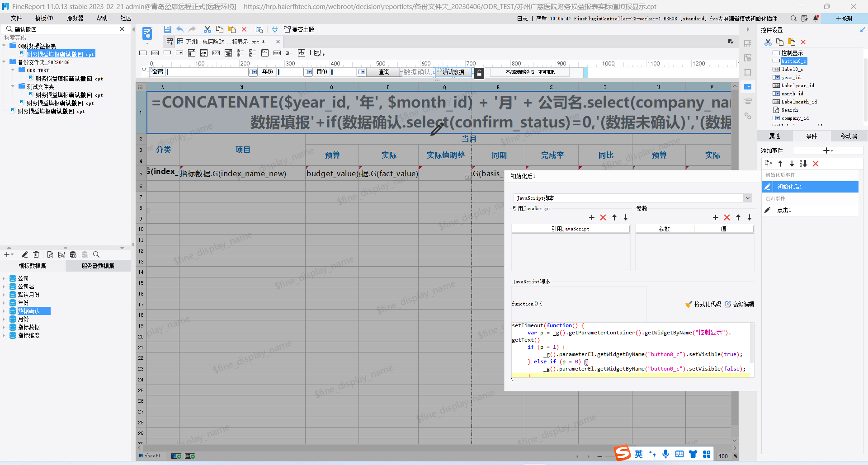Open the 公司 combo box dropdown arrow
This screenshot has width=868, height=465.
pos(253,72)
